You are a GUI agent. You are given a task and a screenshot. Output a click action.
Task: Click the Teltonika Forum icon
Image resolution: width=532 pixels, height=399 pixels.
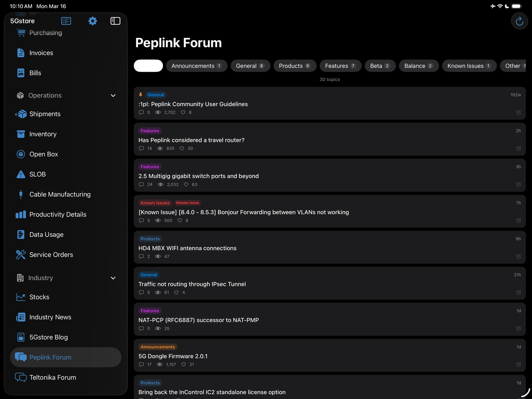[x=21, y=377]
